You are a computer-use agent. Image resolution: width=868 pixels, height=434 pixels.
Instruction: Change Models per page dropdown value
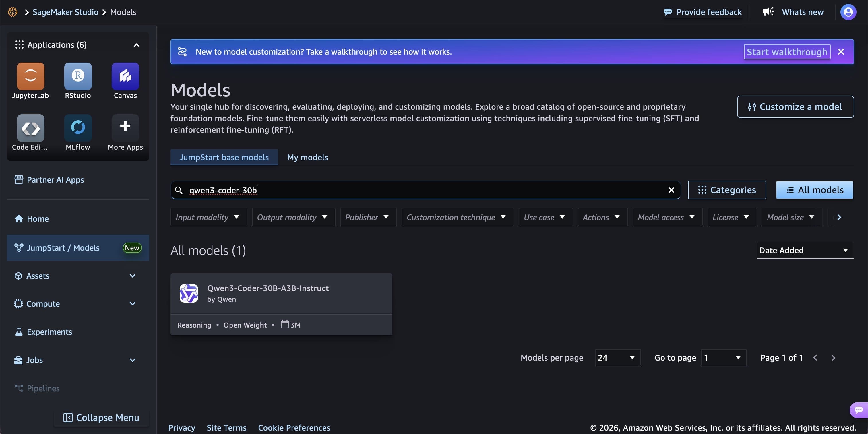(618, 358)
